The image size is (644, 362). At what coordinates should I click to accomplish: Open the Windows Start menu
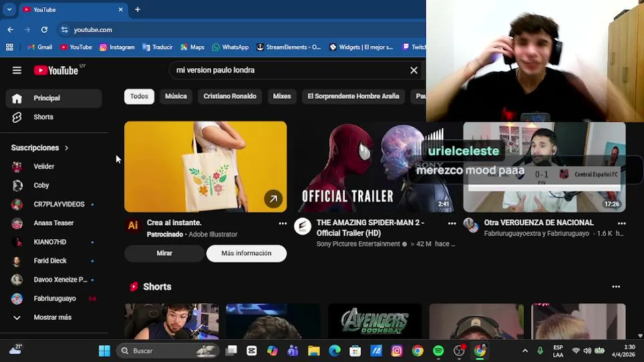click(104, 350)
